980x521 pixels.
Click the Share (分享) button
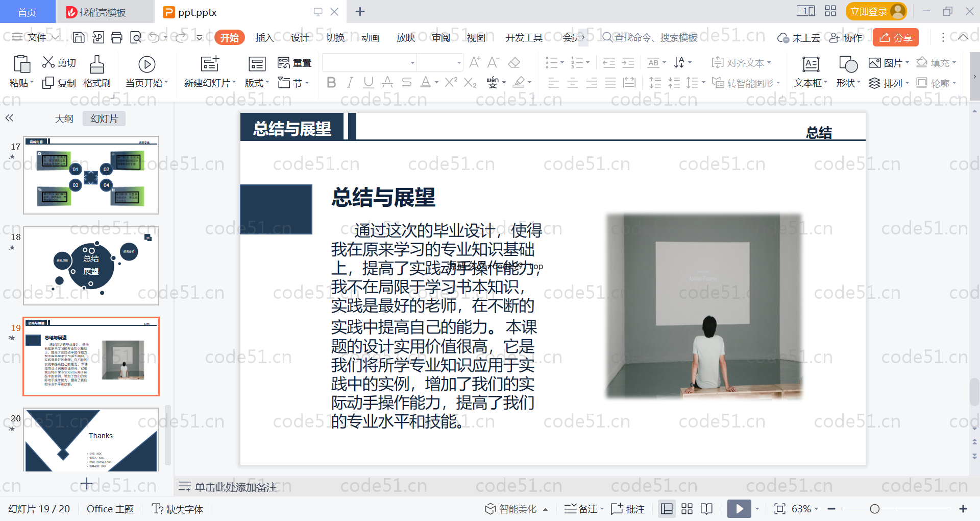(x=896, y=37)
